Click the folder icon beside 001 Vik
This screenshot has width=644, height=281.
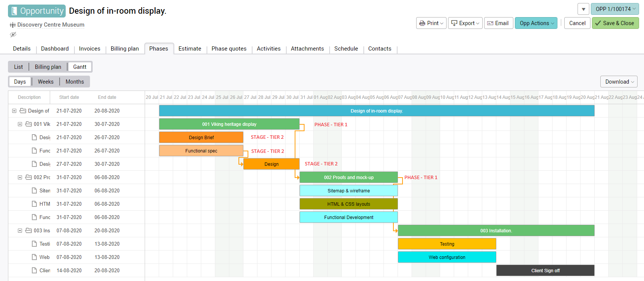pyautogui.click(x=28, y=124)
